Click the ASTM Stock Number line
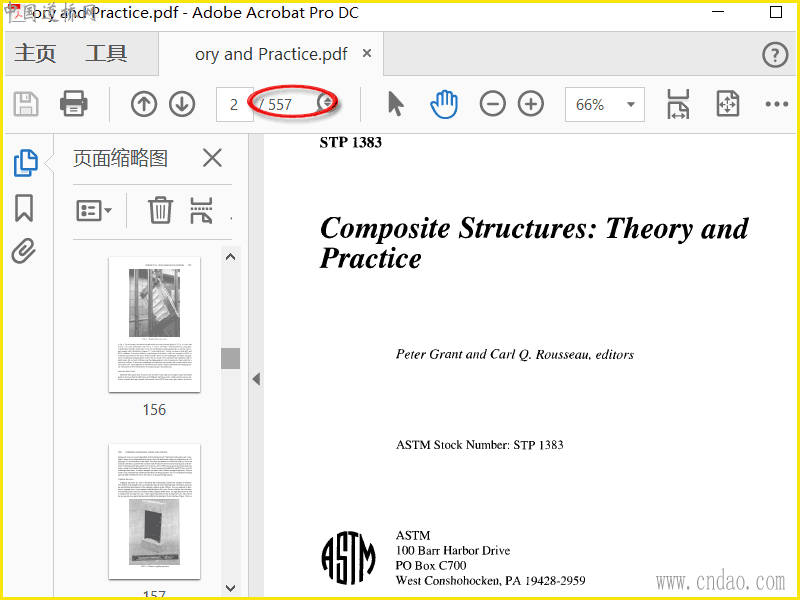 [x=480, y=445]
